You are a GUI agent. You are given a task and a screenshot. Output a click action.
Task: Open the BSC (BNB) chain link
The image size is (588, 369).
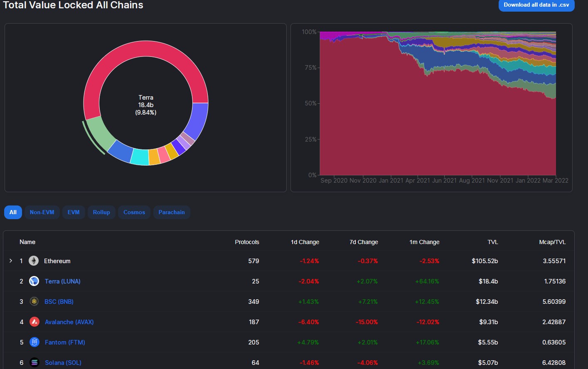coord(59,301)
